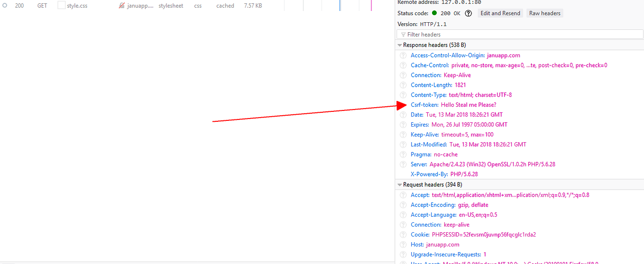This screenshot has height=264, width=644.
Task: Select the 'text/html; charset=UTF-8' content type value
Action: (480, 95)
